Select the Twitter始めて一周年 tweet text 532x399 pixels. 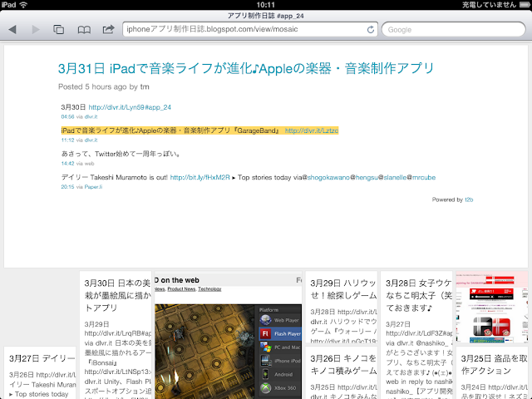(121, 154)
